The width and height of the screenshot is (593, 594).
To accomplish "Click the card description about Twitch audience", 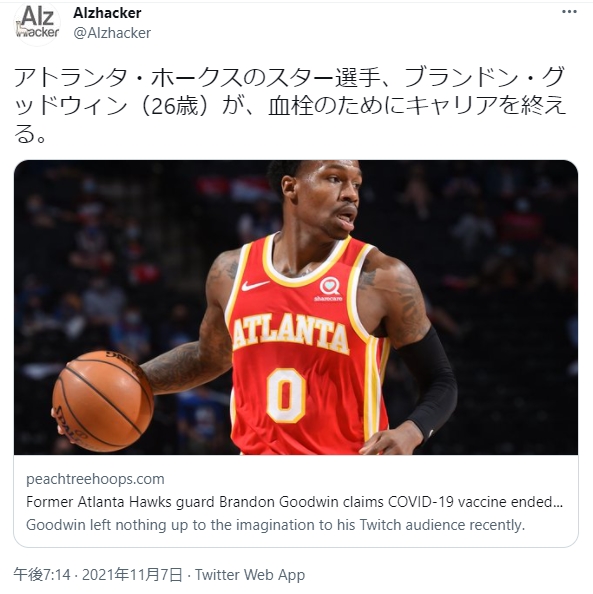I will click(275, 525).
